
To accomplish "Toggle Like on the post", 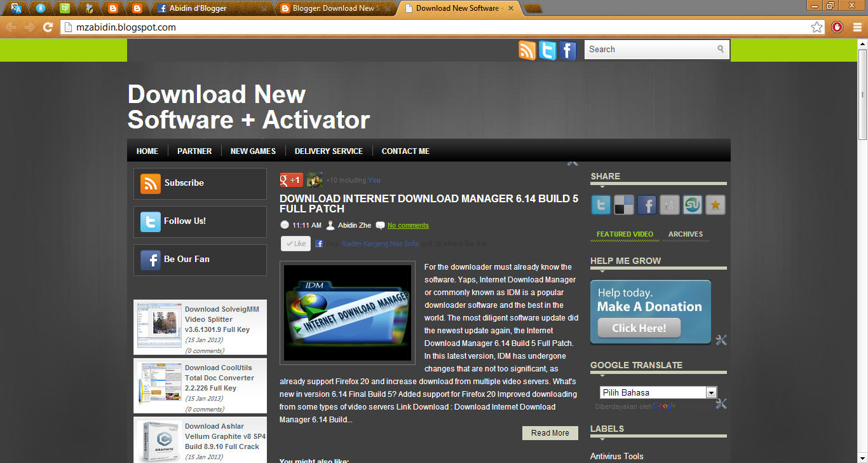I will [x=295, y=243].
